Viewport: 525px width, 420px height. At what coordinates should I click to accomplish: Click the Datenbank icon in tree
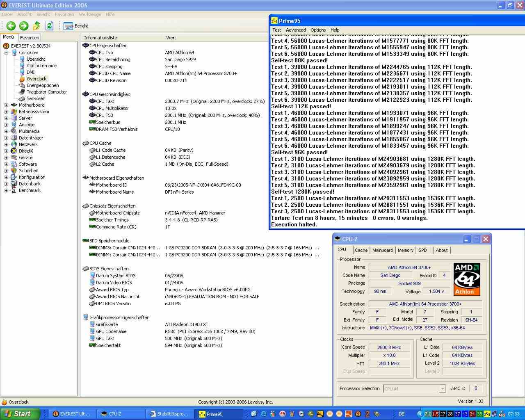[x=14, y=184]
